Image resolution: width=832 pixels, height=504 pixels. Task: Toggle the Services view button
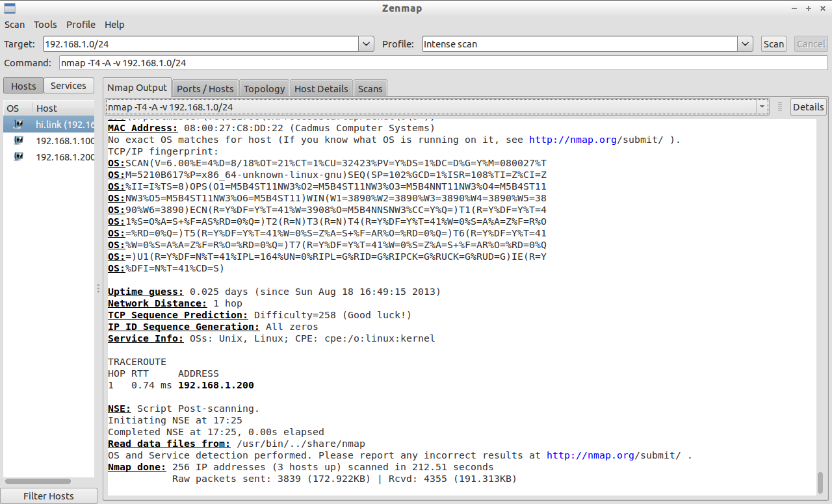pyautogui.click(x=68, y=86)
